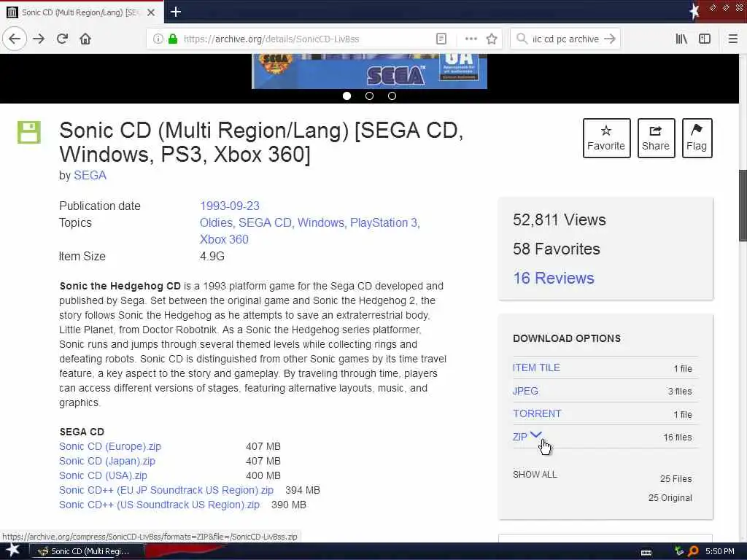Select the Sonic CD taskbar window button

88,551
